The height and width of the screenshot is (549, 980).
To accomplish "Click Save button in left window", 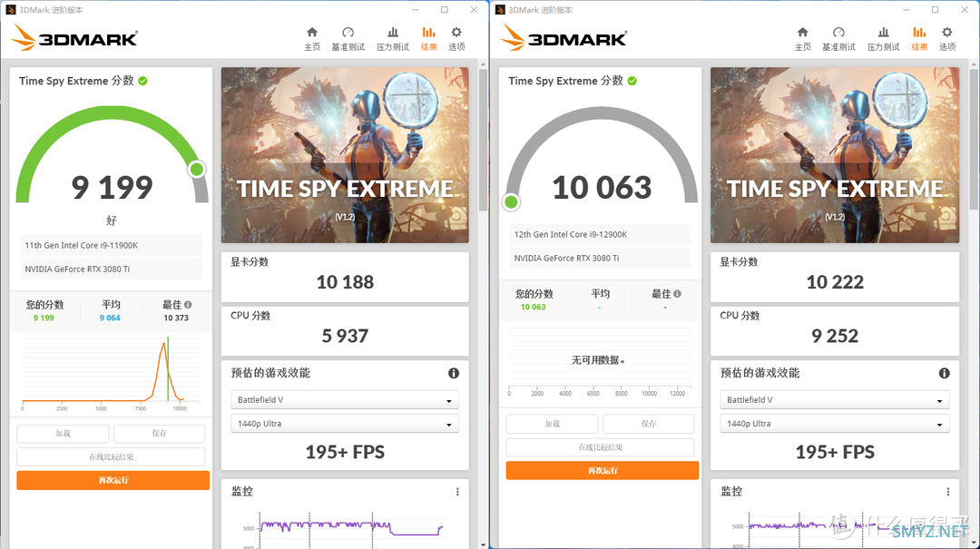I will pyautogui.click(x=160, y=434).
